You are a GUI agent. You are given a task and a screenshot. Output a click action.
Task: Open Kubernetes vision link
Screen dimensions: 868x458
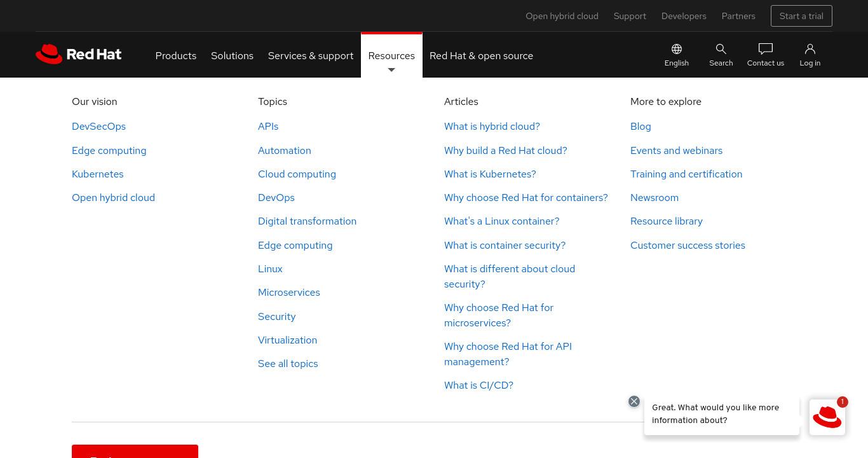[97, 174]
